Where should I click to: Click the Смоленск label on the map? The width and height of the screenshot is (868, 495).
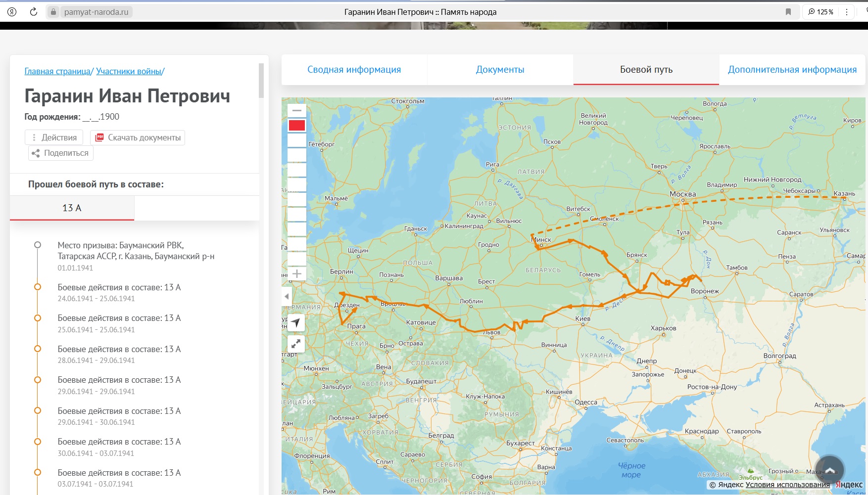click(x=604, y=219)
